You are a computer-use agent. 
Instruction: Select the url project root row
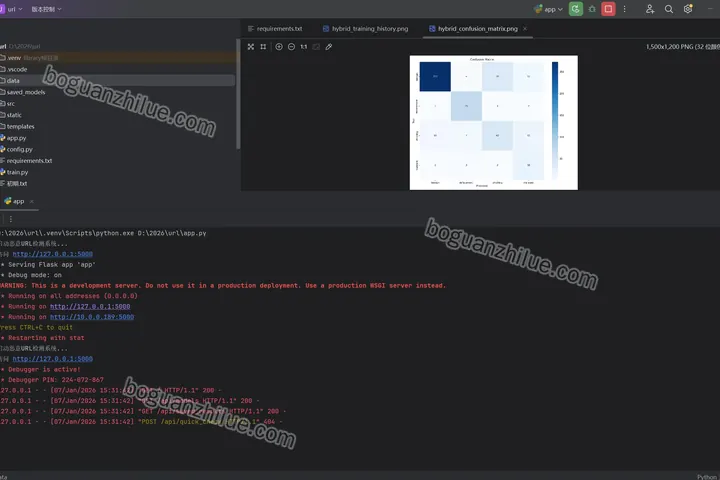[x=118, y=46]
